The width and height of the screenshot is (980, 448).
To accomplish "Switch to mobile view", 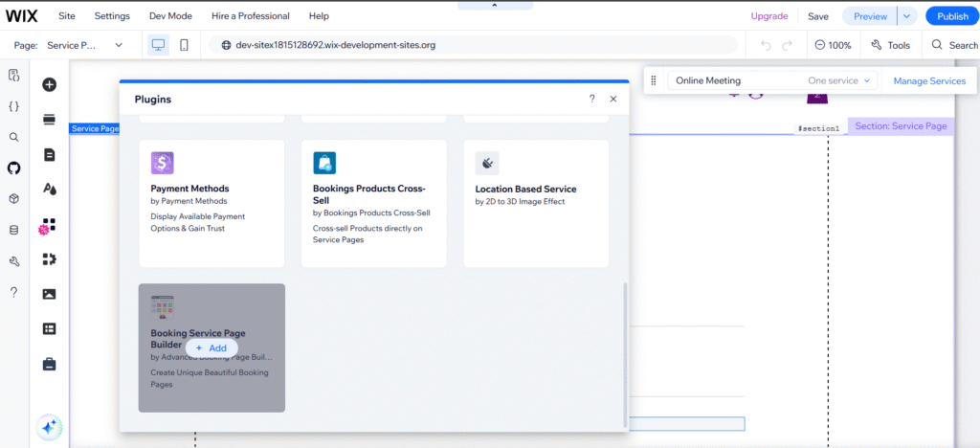I will tap(185, 45).
